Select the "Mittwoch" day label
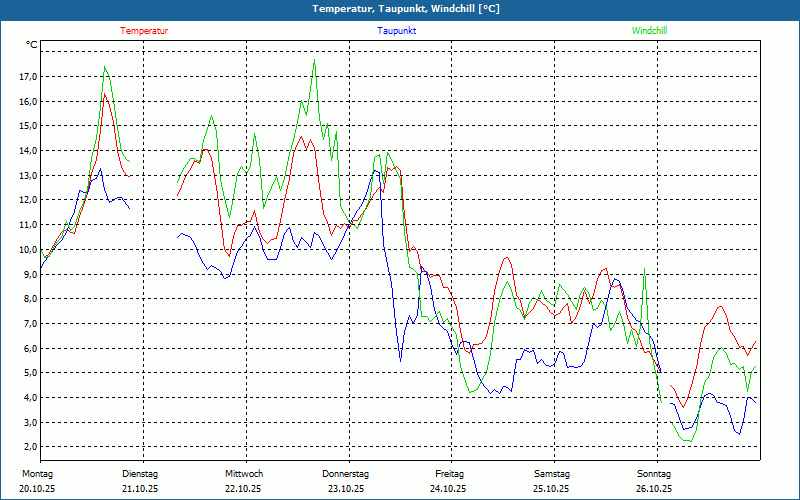800x500 pixels. pos(244,473)
